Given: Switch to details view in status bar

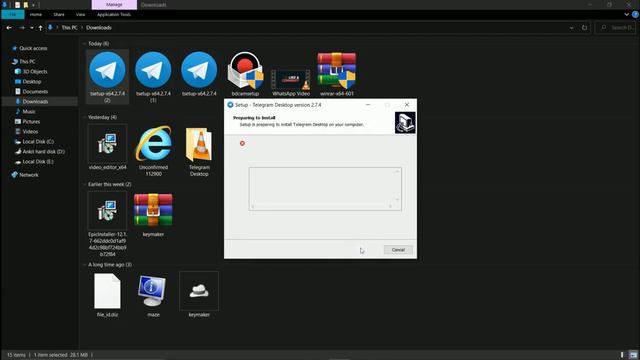Looking at the screenshot, I should click(622, 355).
